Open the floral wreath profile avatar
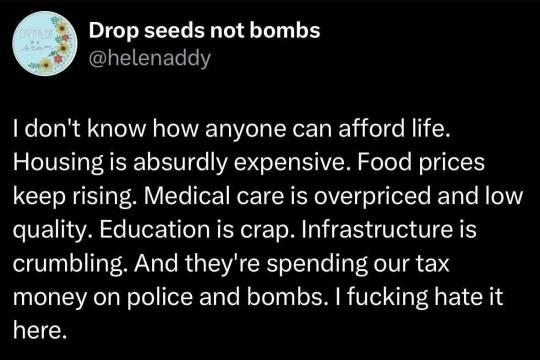The height and width of the screenshot is (360, 540). pos(44,44)
